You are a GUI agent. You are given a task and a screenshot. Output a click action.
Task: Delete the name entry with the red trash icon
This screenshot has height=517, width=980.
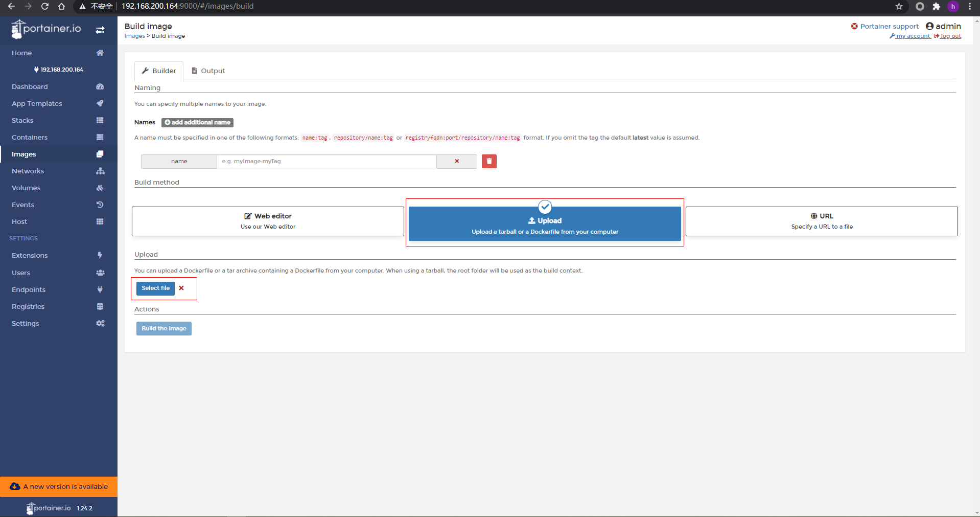click(x=489, y=161)
